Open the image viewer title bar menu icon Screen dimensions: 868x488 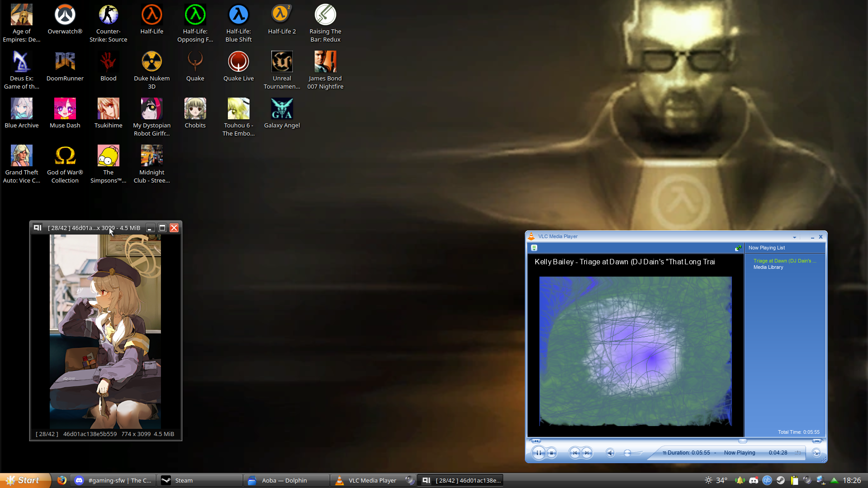tap(38, 228)
